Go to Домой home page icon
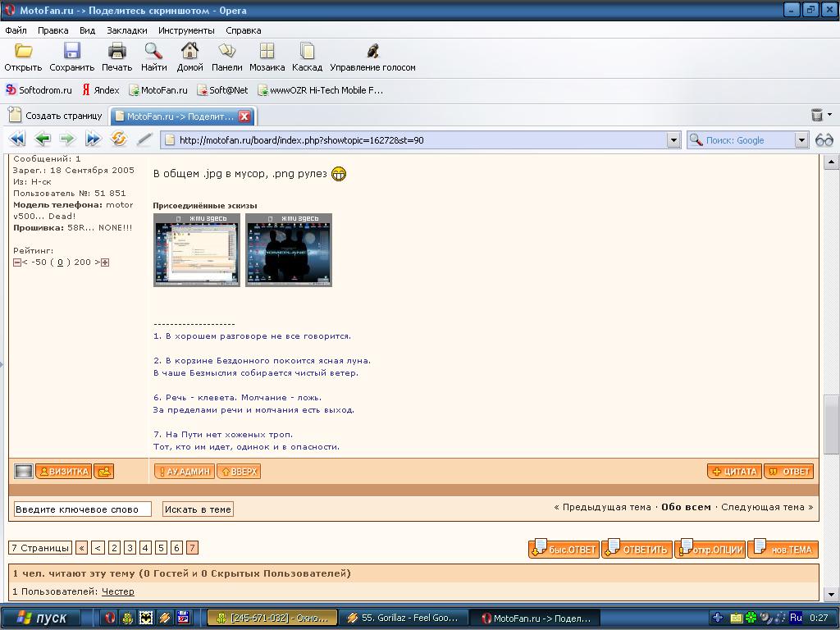840x630 pixels. click(x=189, y=51)
